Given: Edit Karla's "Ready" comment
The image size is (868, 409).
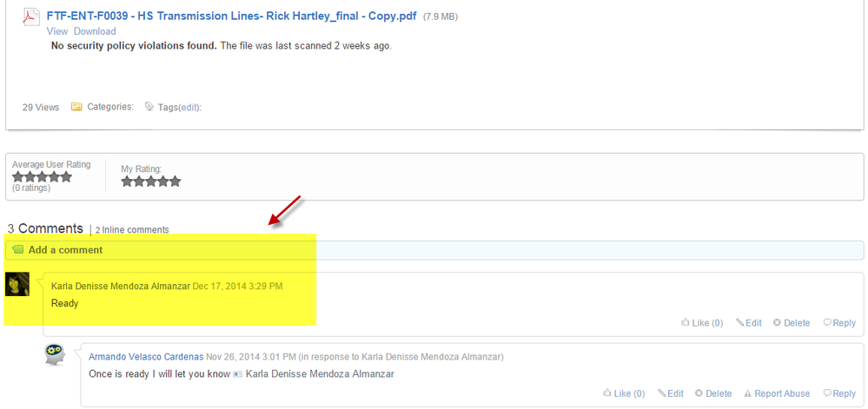Looking at the screenshot, I should (x=748, y=323).
